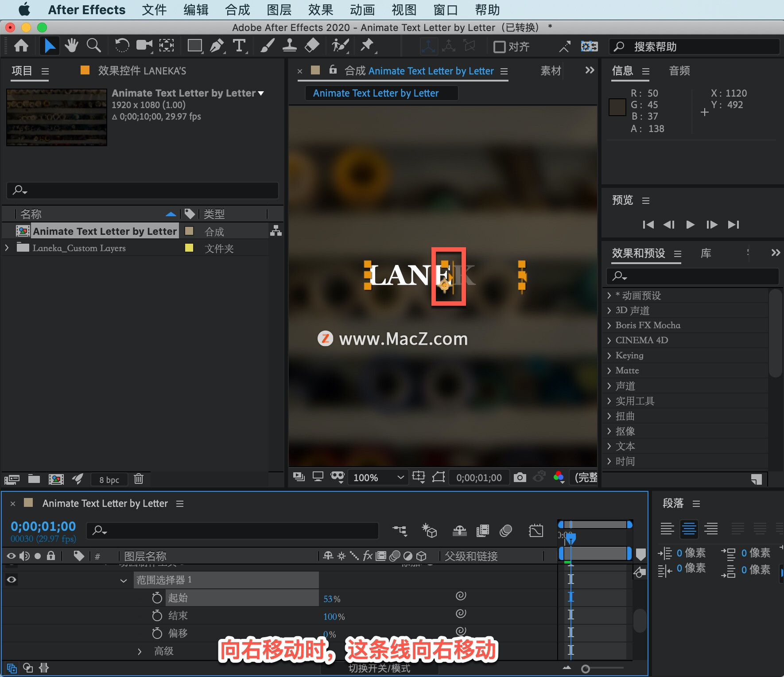Image resolution: width=784 pixels, height=677 pixels.
Task: Create new folder in the Project panel
Action: tap(34, 479)
